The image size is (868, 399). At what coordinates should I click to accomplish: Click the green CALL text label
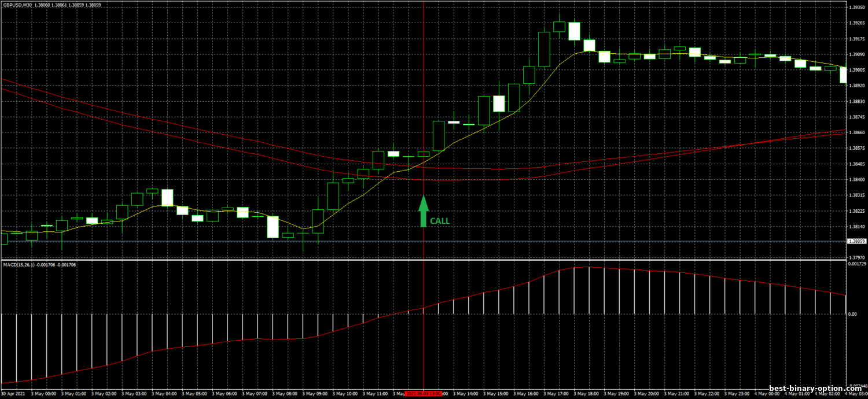pos(439,221)
